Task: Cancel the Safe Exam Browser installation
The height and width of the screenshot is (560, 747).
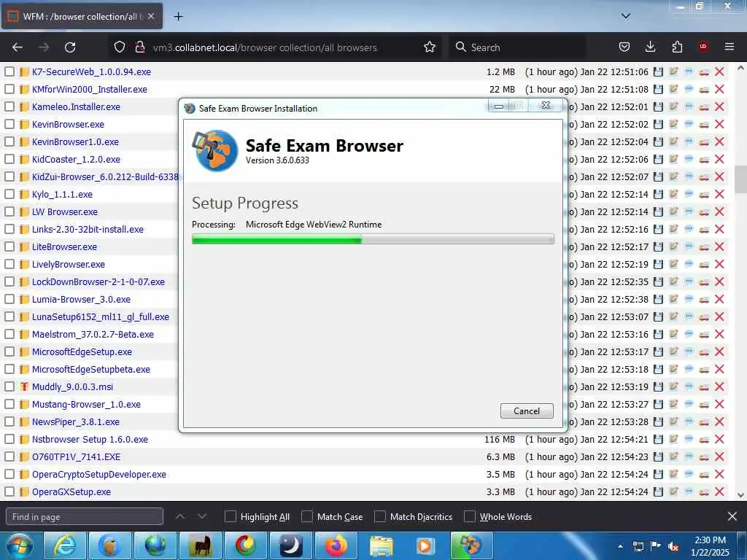Action: click(527, 411)
